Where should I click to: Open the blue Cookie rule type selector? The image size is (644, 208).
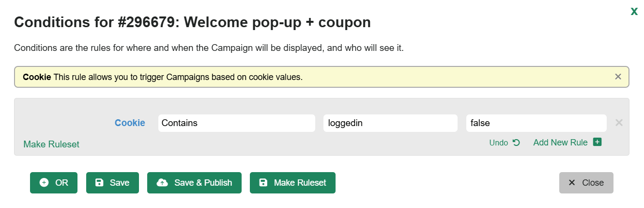(x=130, y=123)
